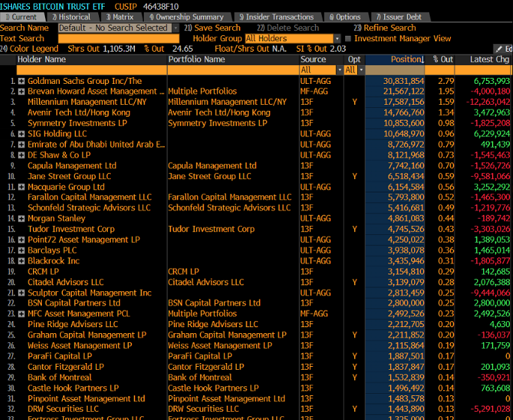
Task: Open the Opt filter dropdown
Action: [361, 70]
